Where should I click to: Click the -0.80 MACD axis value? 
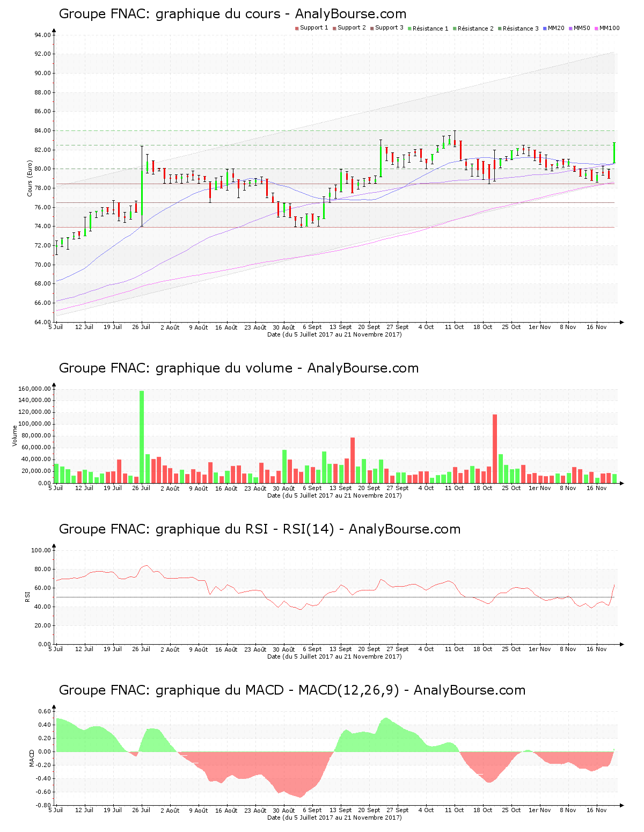(44, 805)
